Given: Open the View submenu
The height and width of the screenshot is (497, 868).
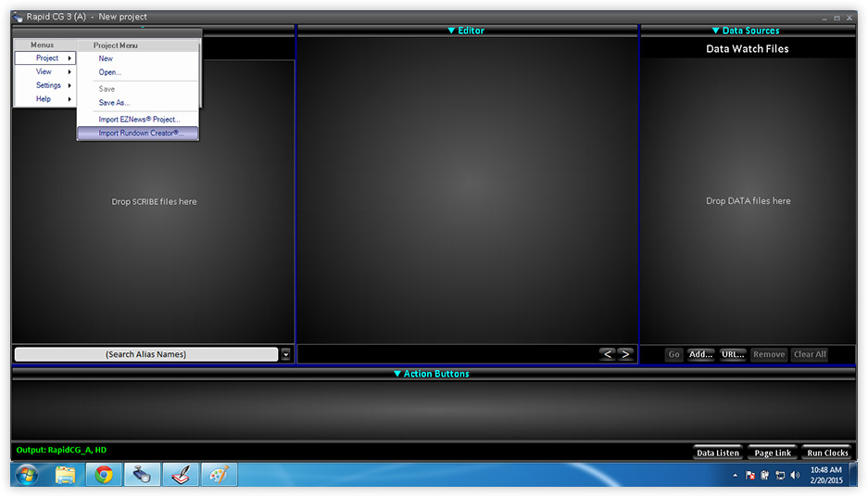Looking at the screenshot, I should (45, 71).
